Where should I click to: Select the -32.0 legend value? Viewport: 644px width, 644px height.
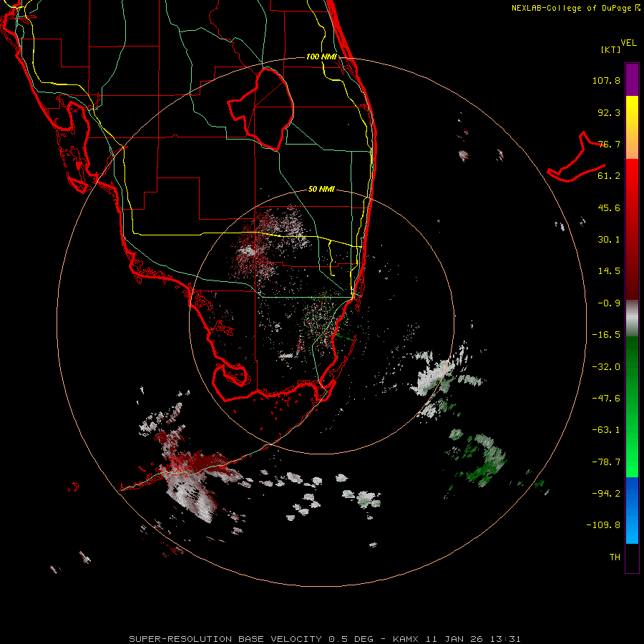point(606,367)
